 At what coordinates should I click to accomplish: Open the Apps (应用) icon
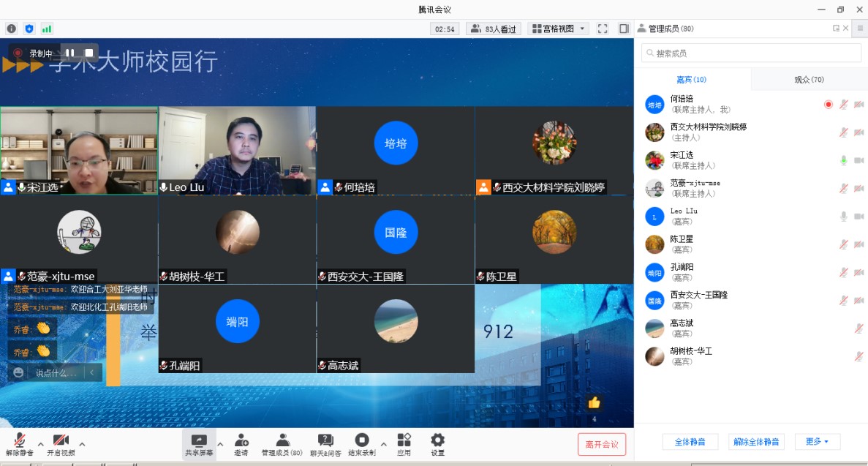(404, 443)
